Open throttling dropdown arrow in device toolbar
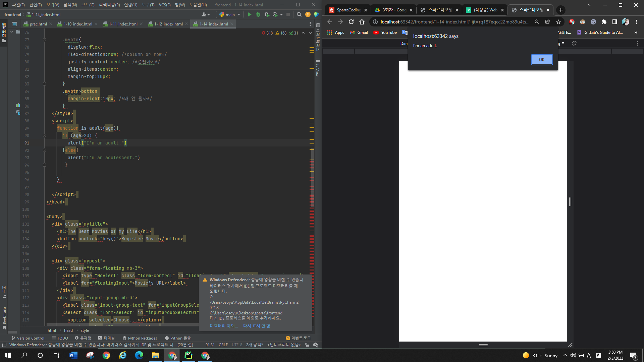Viewport: 644px width, 362px height. click(563, 43)
